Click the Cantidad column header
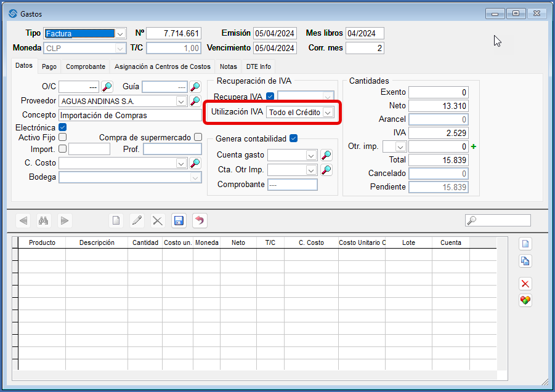 pyautogui.click(x=145, y=242)
